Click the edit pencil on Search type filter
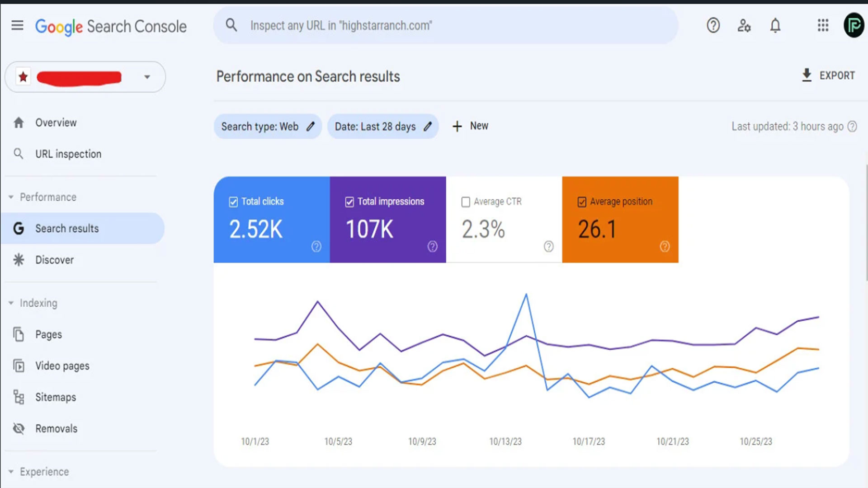Screen dimensions: 868x488 tap(311, 127)
